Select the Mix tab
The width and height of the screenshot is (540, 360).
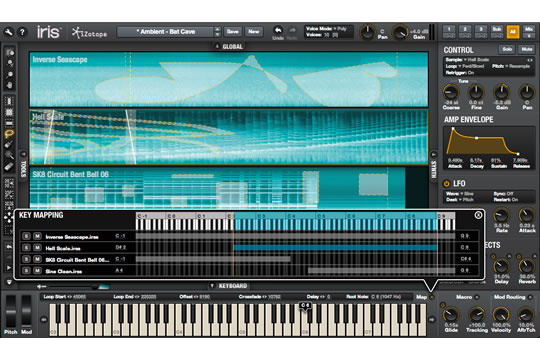pos(529,32)
